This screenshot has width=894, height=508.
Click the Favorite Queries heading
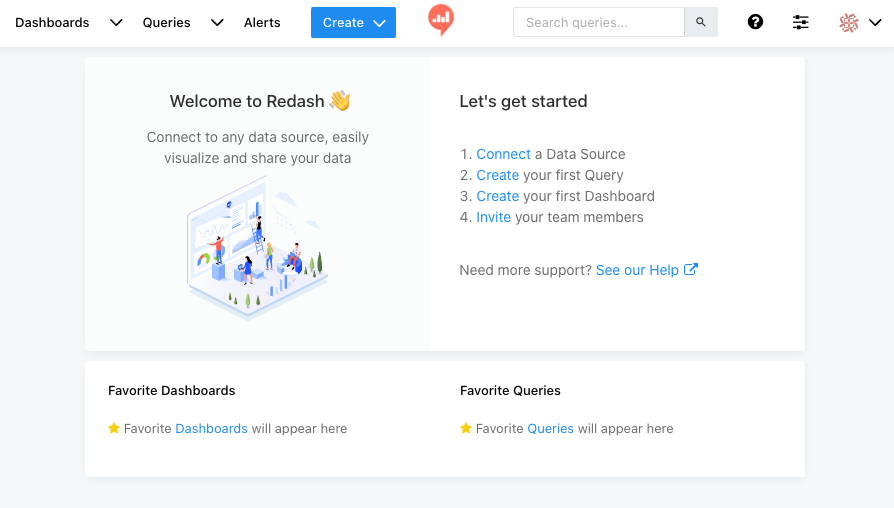(510, 391)
